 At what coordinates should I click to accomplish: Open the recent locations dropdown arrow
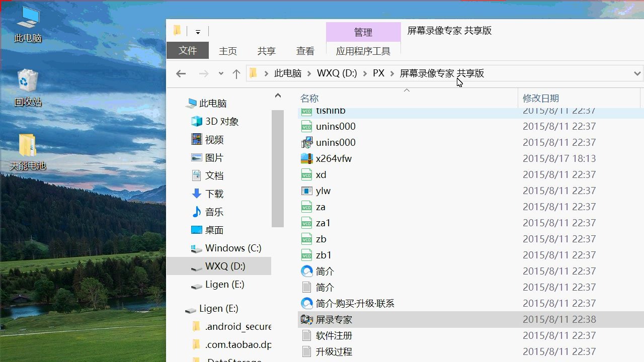click(x=221, y=74)
